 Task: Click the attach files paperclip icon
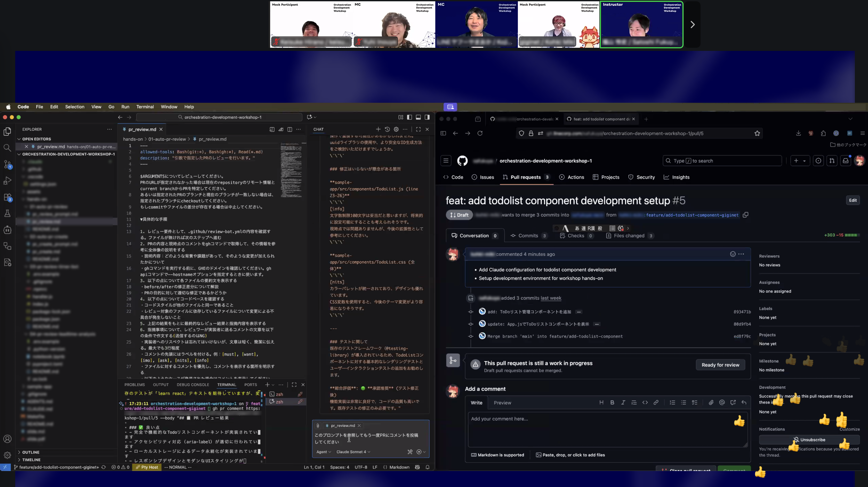[x=711, y=402]
